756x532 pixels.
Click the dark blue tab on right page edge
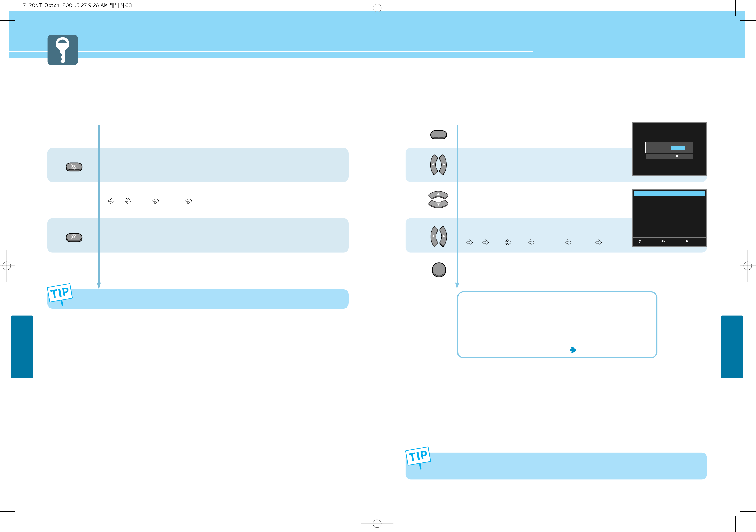732,347
